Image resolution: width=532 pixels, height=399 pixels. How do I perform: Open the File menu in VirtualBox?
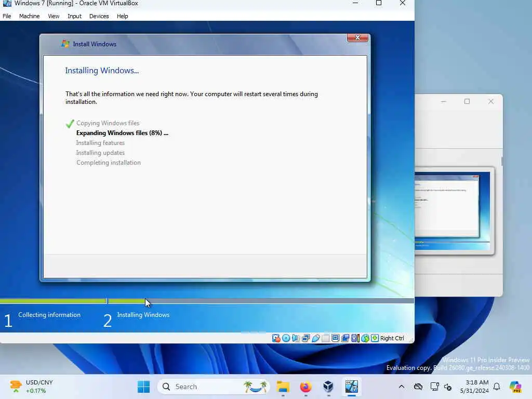pos(7,16)
